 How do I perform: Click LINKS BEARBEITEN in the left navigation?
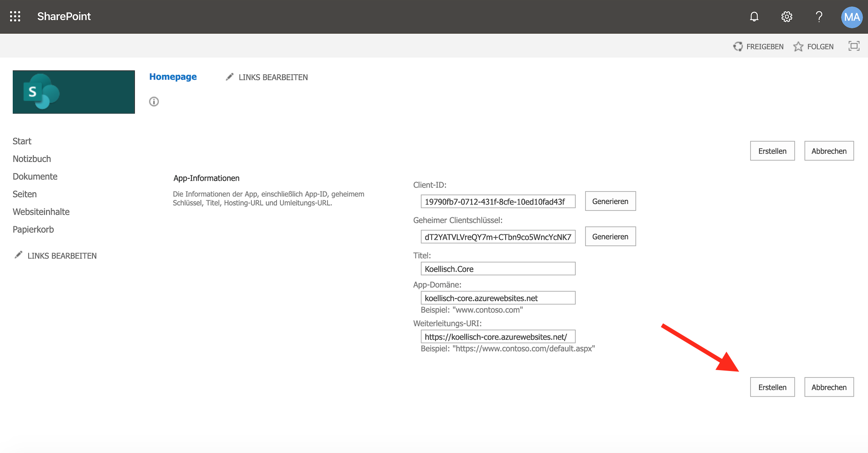(62, 256)
